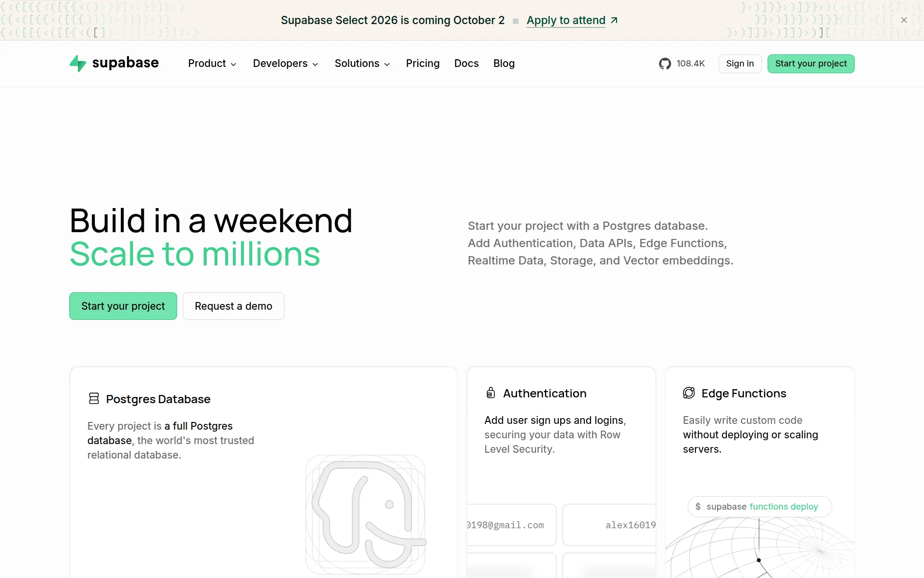The width and height of the screenshot is (924, 578).
Task: Click the supabase functions deploy command pill
Action: click(x=759, y=507)
